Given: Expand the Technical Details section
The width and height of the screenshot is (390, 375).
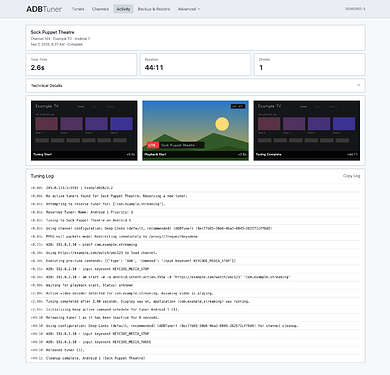Looking at the screenshot, I should click(x=195, y=86).
